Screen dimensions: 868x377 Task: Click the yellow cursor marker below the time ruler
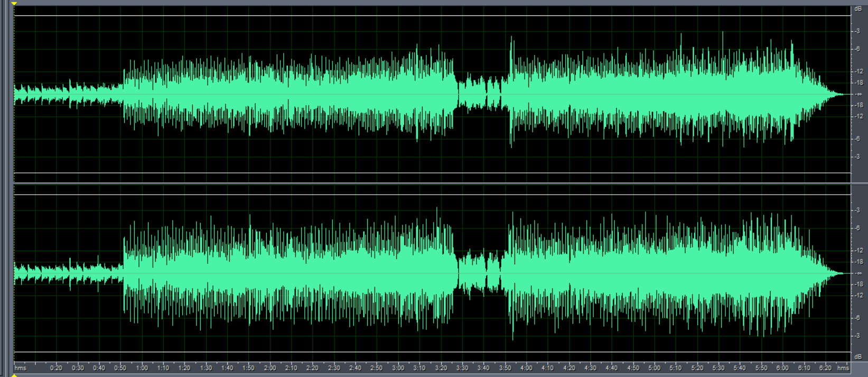click(x=14, y=375)
